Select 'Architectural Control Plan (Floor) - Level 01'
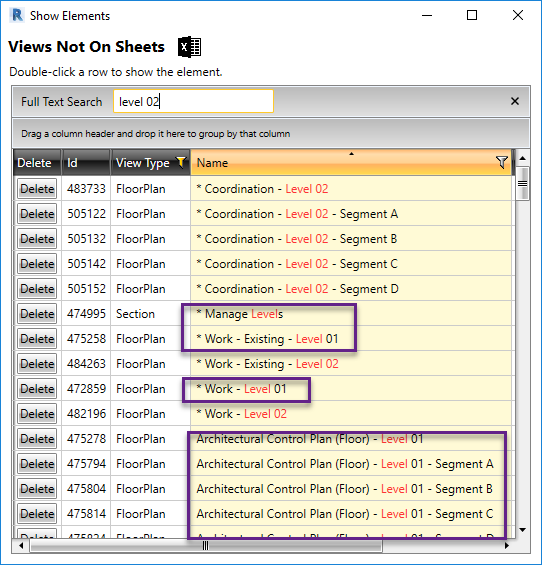The height and width of the screenshot is (565, 542). click(x=351, y=439)
